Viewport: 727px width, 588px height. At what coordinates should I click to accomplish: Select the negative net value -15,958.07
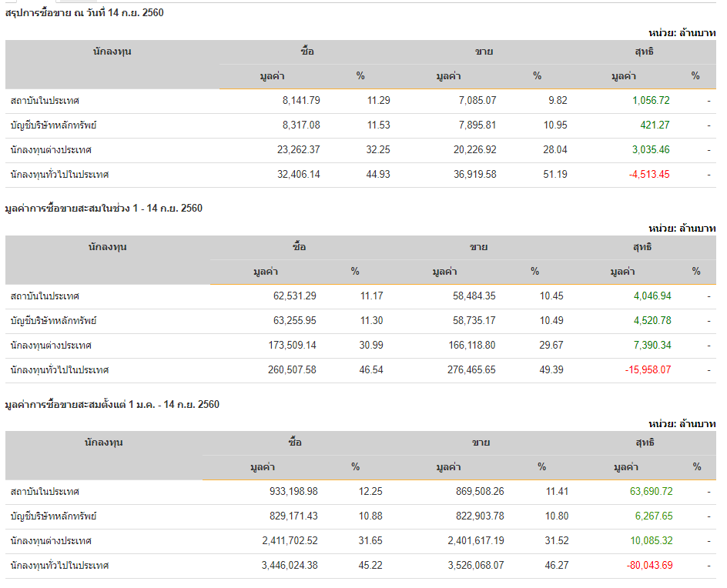[x=648, y=369]
